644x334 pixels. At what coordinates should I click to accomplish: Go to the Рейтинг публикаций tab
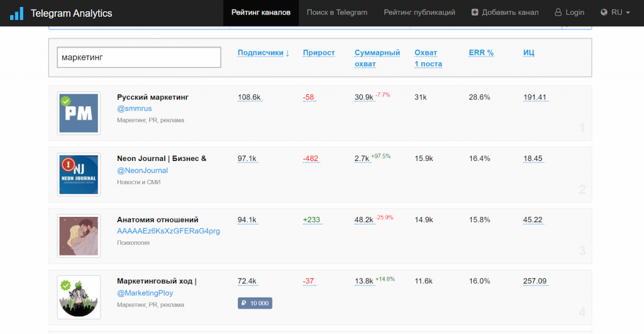[419, 13]
